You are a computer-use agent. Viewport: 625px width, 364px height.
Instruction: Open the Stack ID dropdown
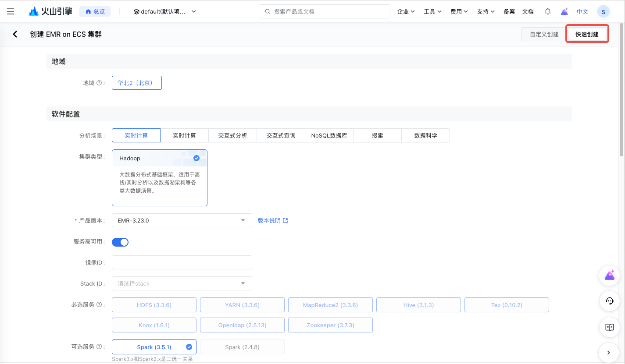(x=182, y=283)
